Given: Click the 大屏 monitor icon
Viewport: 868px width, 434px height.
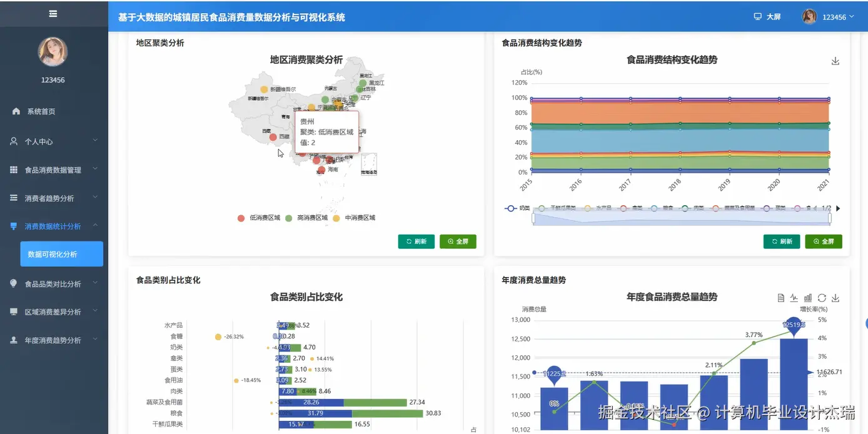Looking at the screenshot, I should click(x=758, y=17).
